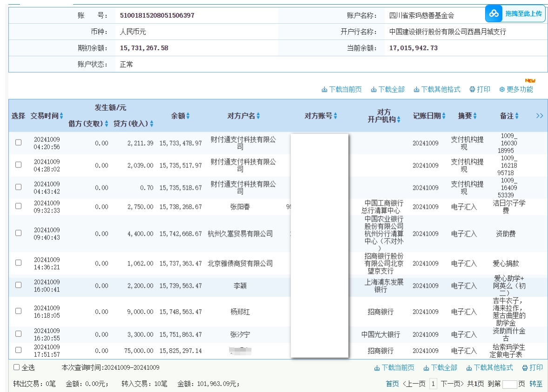The width and height of the screenshot is (548, 392).
Task: Tick the 17:51:57 transaction checkbox
Action: pos(19,350)
